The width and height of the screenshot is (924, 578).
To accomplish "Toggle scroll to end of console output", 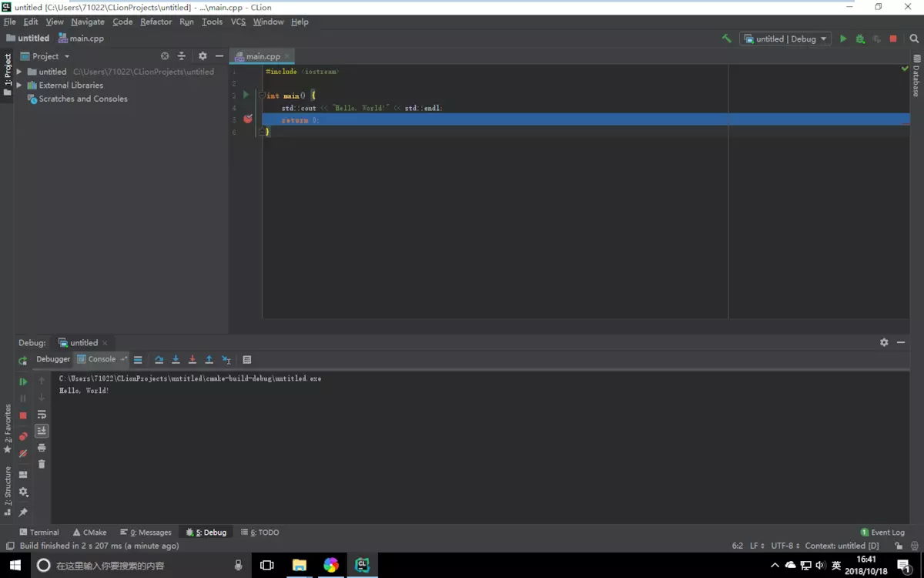I will point(42,431).
